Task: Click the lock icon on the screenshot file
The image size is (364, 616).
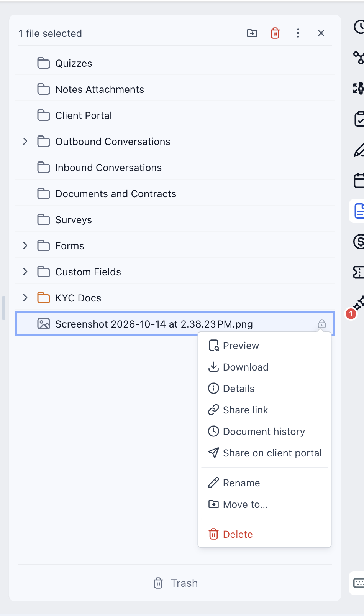Action: click(x=322, y=324)
